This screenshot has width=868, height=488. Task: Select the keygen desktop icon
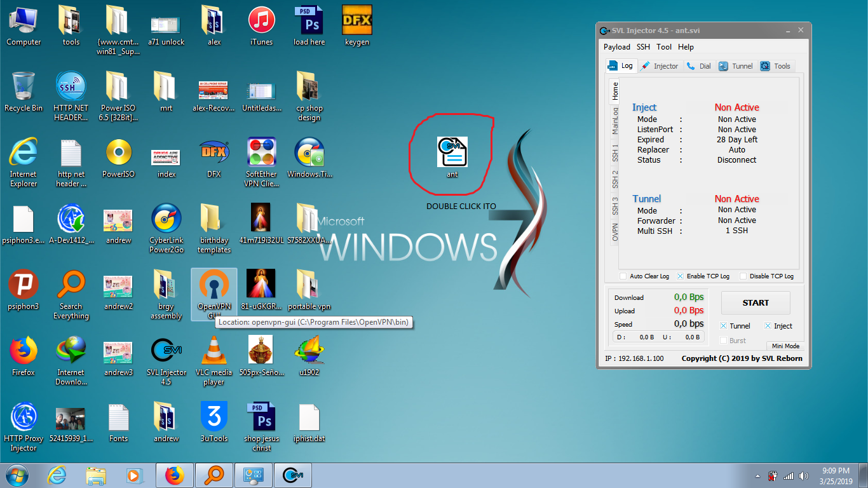pos(356,20)
